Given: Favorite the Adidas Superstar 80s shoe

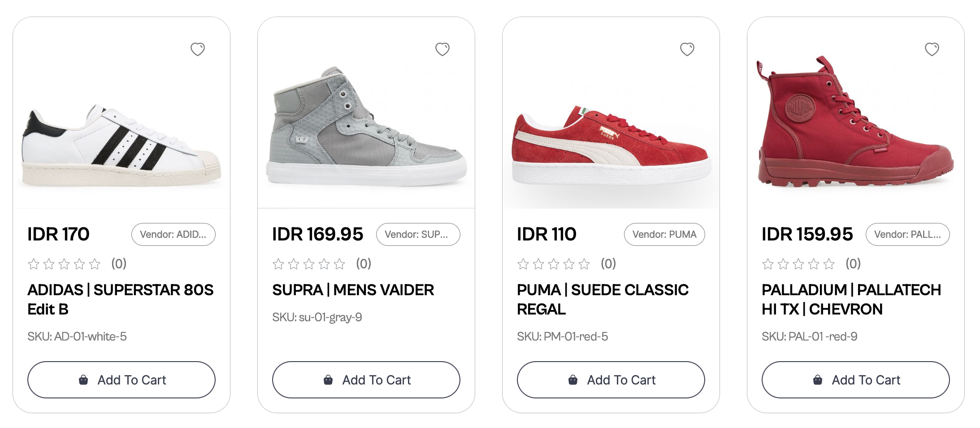Looking at the screenshot, I should [197, 49].
